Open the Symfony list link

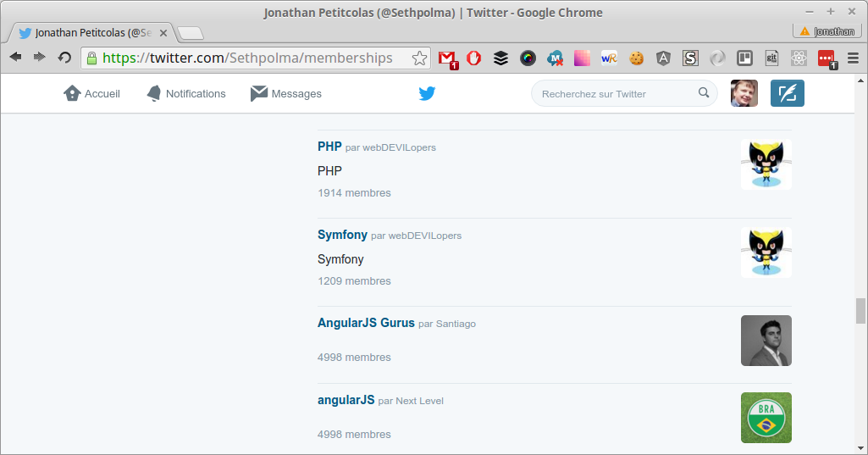[x=342, y=235]
